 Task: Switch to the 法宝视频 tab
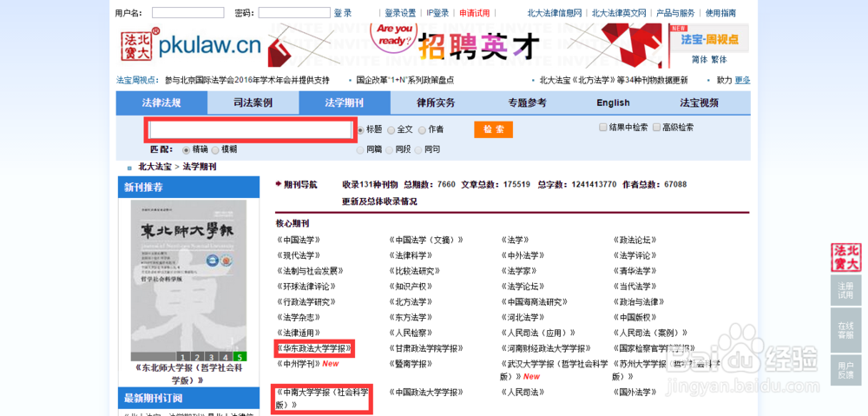699,102
